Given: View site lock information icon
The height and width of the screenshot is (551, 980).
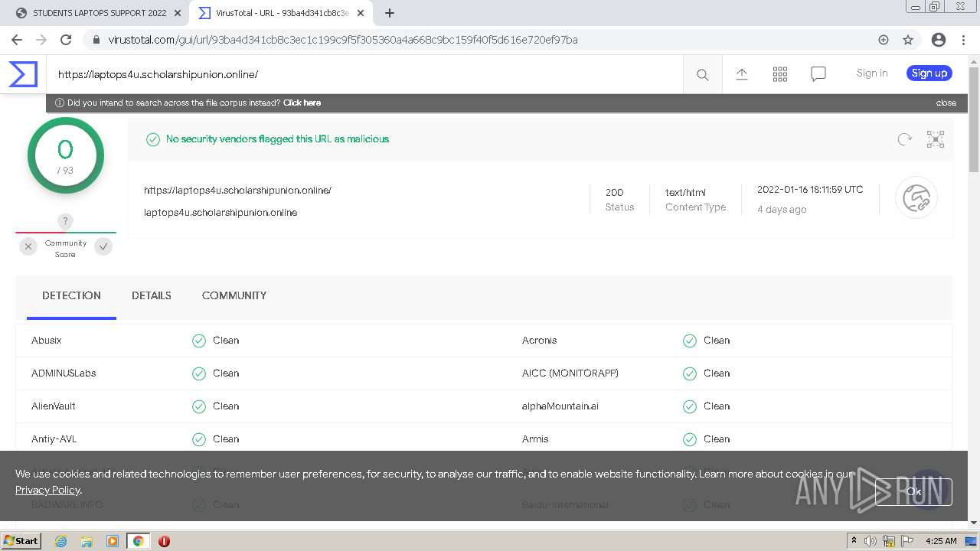Looking at the screenshot, I should [x=96, y=40].
